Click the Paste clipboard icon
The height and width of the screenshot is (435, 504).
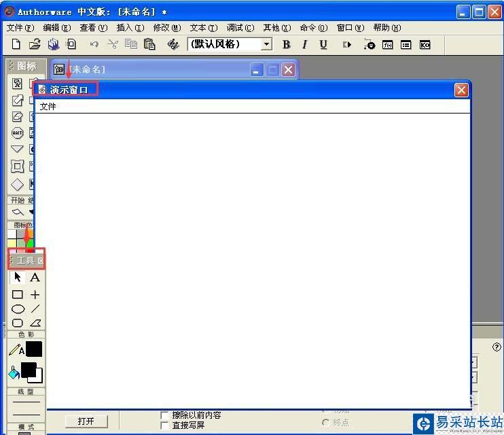pos(149,44)
